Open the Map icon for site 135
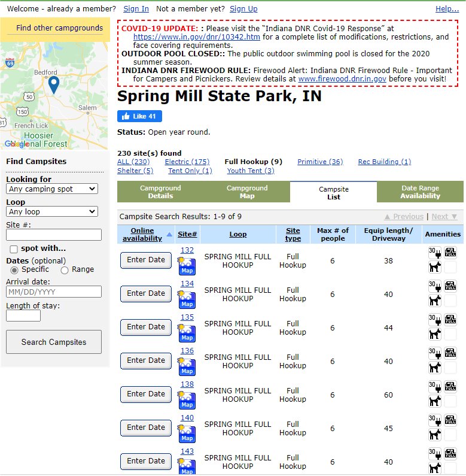The width and height of the screenshot is (466, 476). coord(187,333)
